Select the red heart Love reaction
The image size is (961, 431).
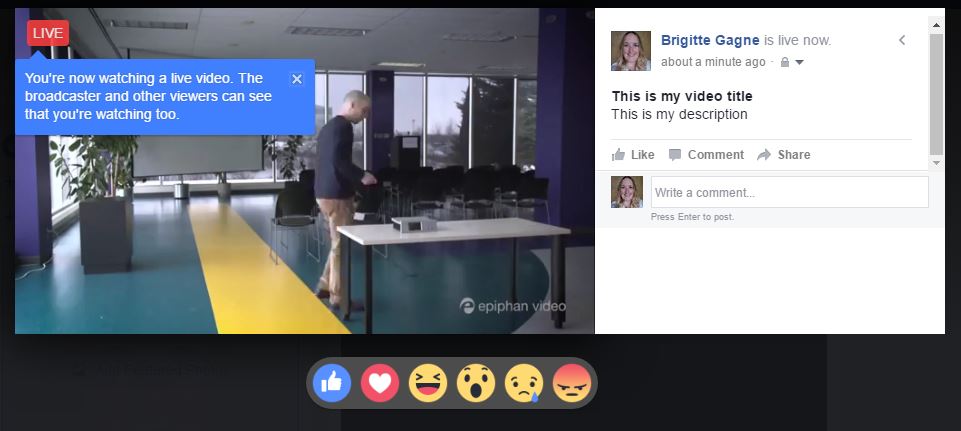coord(379,383)
